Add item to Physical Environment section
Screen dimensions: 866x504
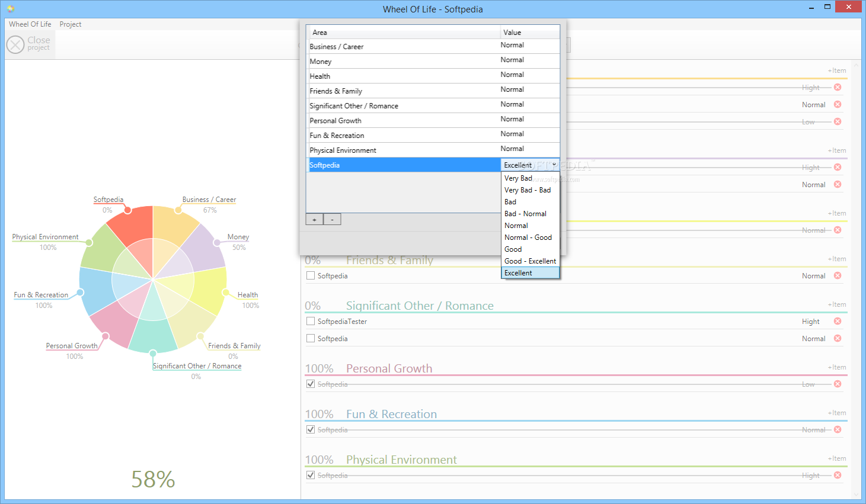pos(837,458)
